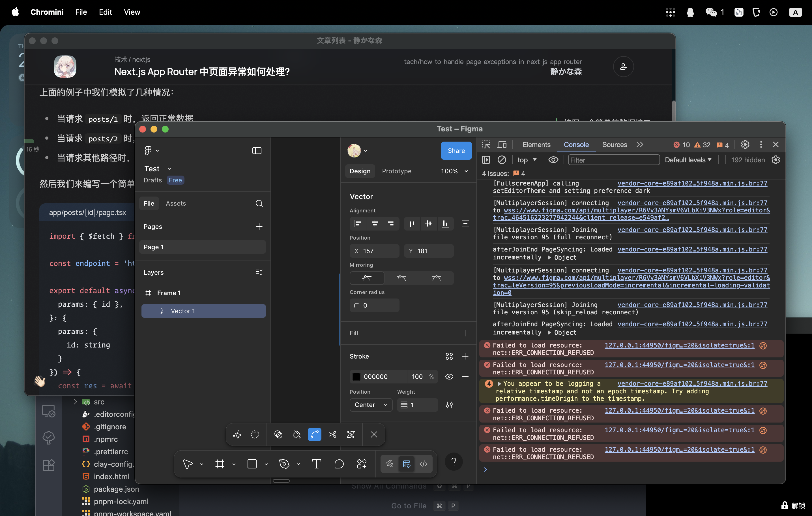Toggle stroke visibility eye icon
This screenshot has height=516, width=812.
[449, 377]
